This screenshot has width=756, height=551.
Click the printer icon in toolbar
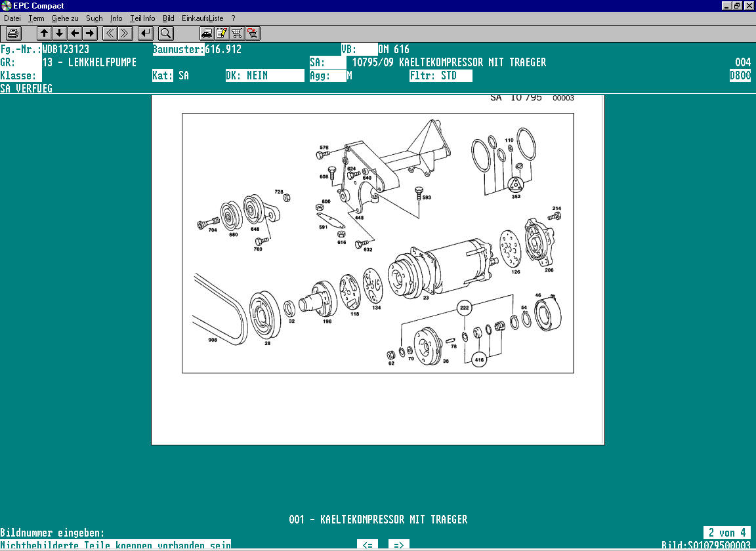point(14,33)
